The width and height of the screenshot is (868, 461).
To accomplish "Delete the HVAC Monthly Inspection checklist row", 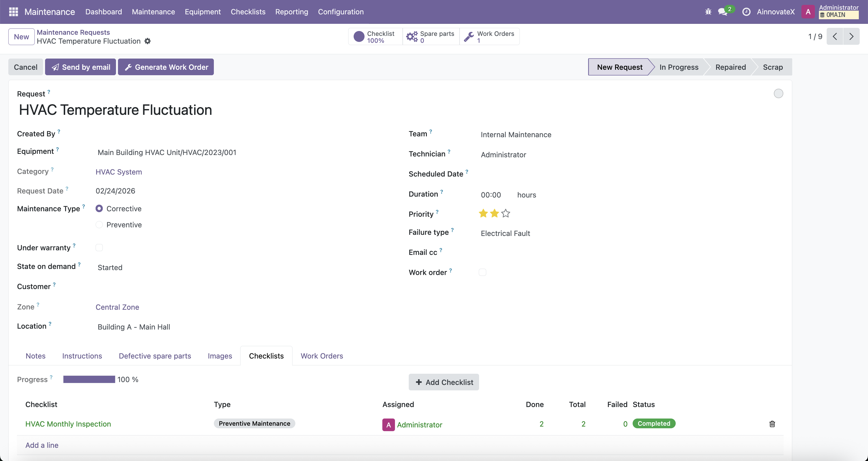I will click(772, 424).
